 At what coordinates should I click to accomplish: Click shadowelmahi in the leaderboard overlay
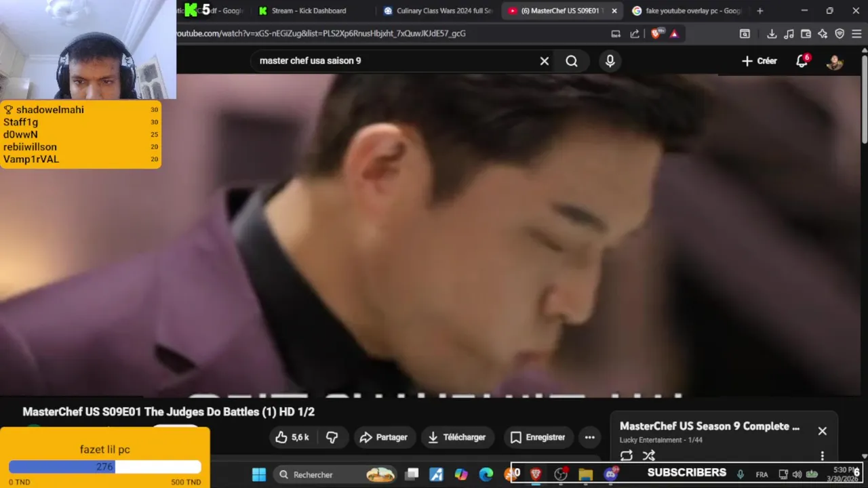tap(50, 110)
